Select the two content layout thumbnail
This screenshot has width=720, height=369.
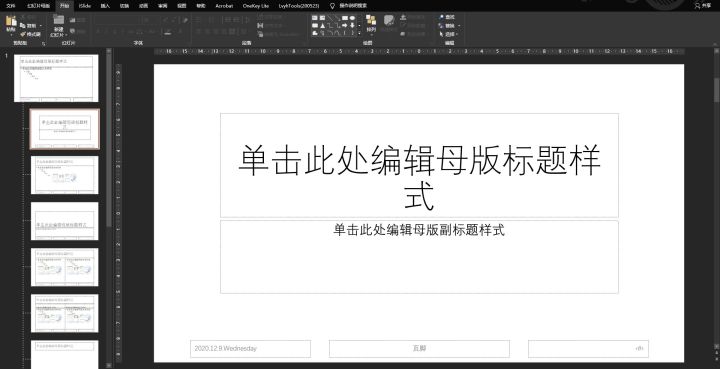[x=64, y=267]
